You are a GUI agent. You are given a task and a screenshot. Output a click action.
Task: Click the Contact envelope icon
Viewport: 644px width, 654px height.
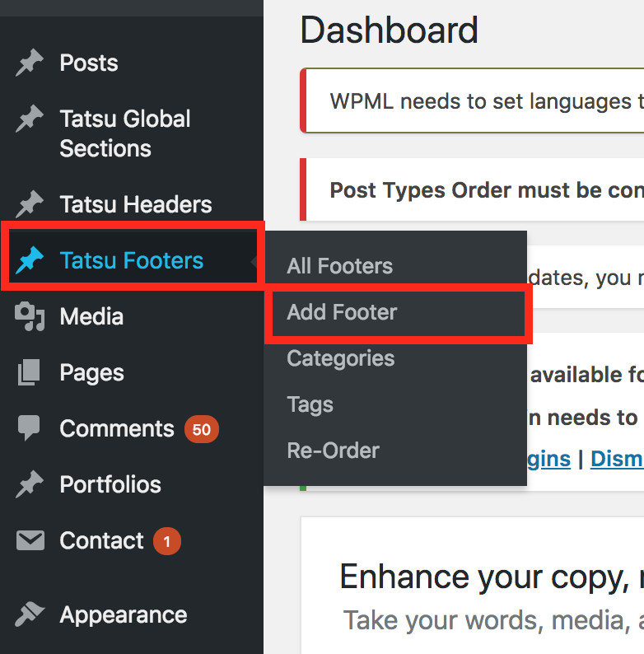point(30,540)
